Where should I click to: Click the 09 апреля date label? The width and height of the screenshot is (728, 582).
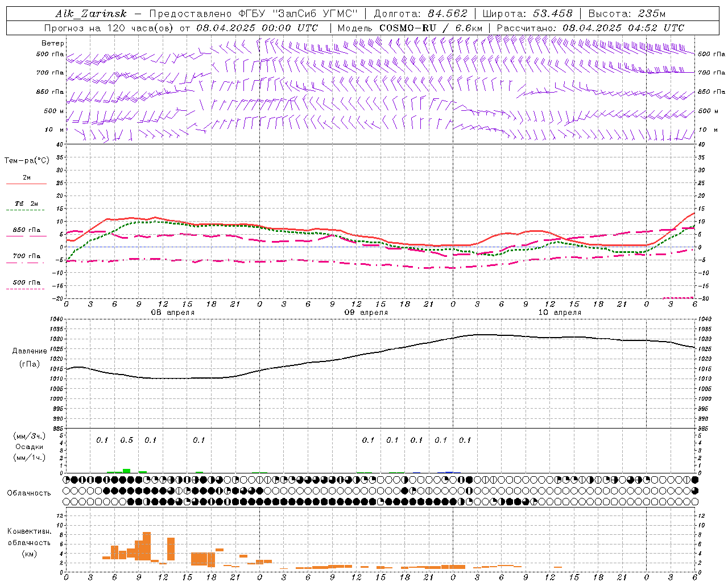[366, 313]
